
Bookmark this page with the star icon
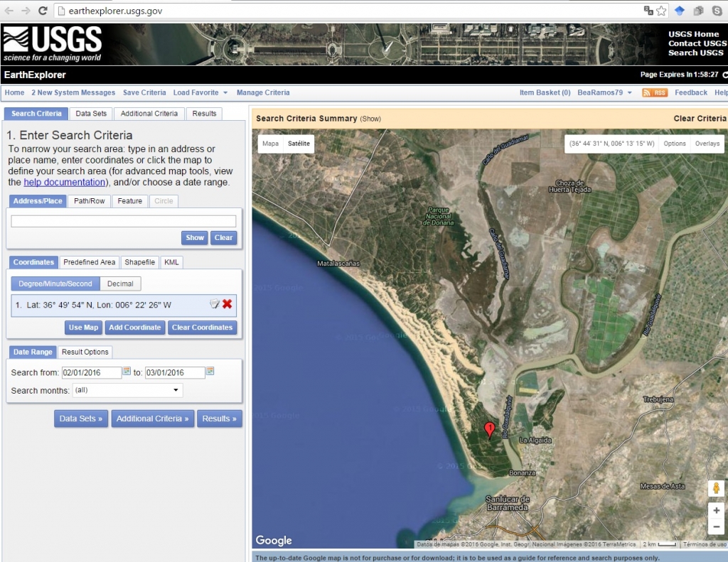661,11
